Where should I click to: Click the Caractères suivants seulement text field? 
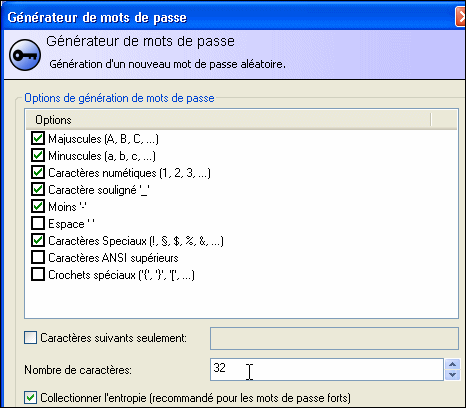tap(334, 338)
